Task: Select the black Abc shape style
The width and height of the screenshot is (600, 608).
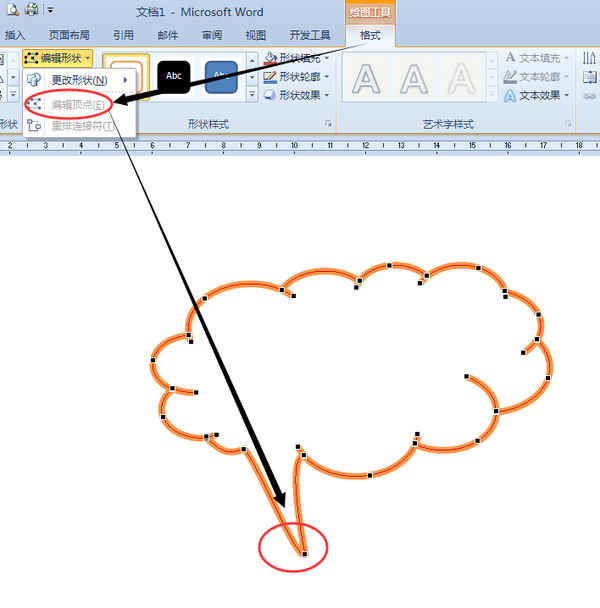Action: [174, 77]
